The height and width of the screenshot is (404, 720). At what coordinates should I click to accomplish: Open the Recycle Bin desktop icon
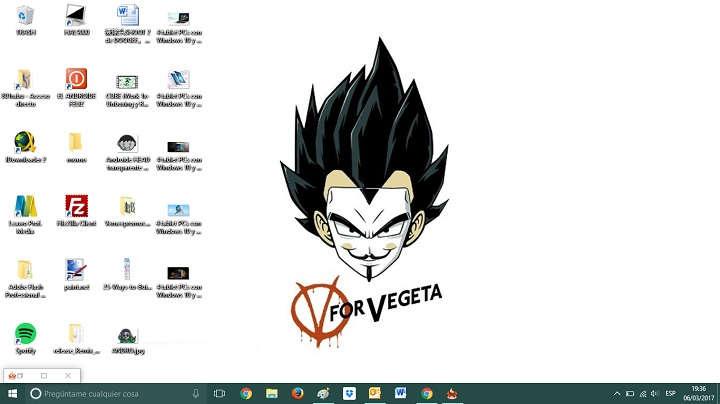point(25,15)
